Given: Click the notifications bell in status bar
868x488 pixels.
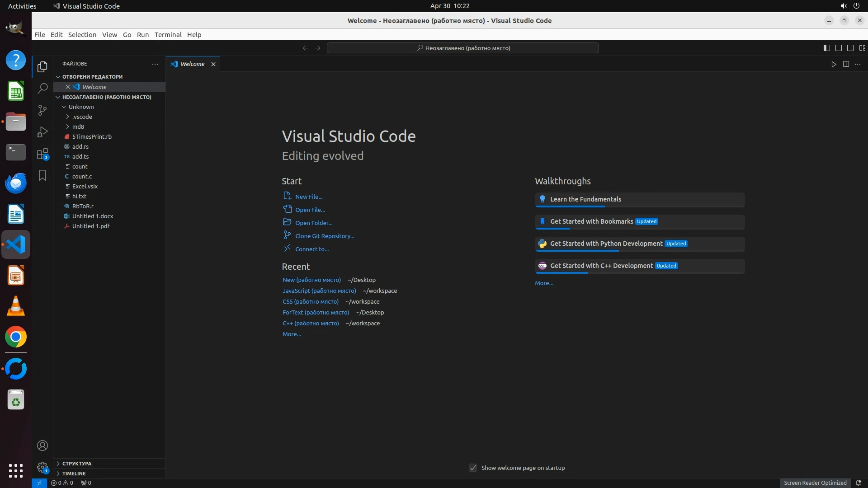Looking at the screenshot, I should click(x=858, y=483).
